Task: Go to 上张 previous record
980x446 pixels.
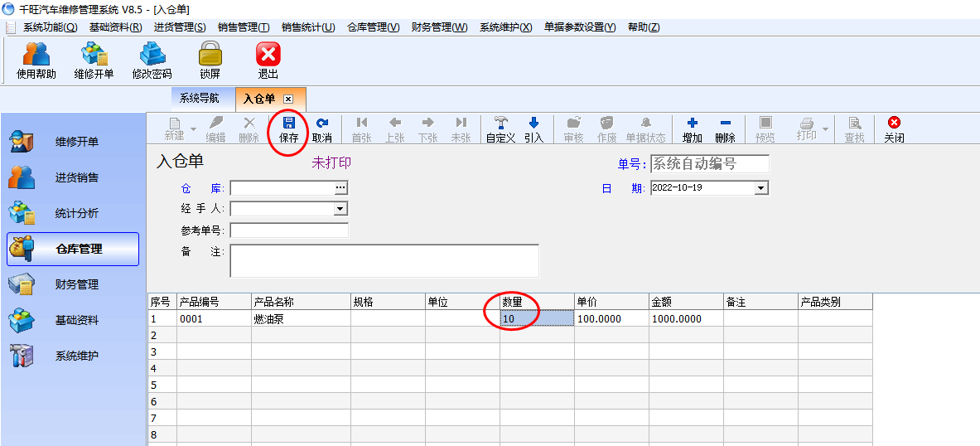Action: click(x=394, y=130)
